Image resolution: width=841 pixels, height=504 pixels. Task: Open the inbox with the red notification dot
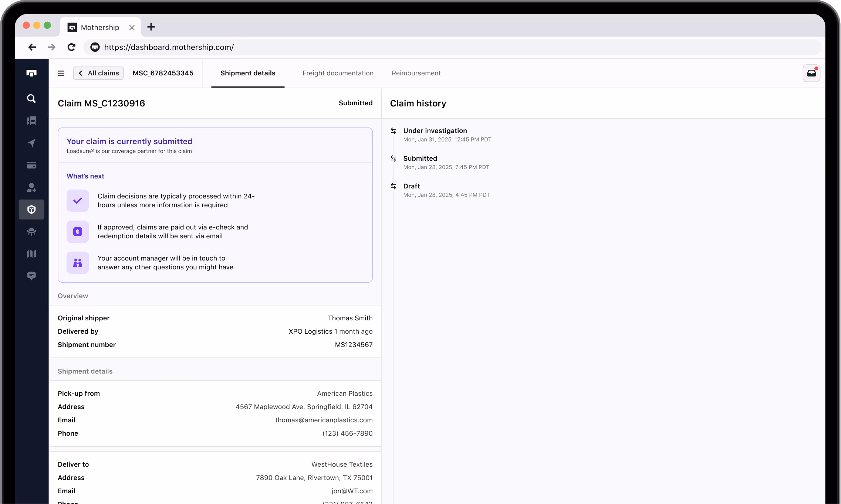[811, 73]
